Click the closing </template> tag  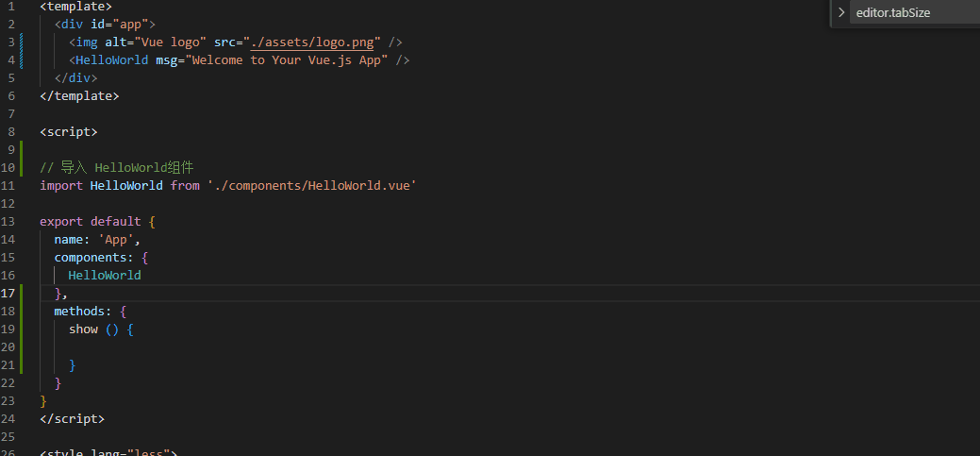pos(79,96)
